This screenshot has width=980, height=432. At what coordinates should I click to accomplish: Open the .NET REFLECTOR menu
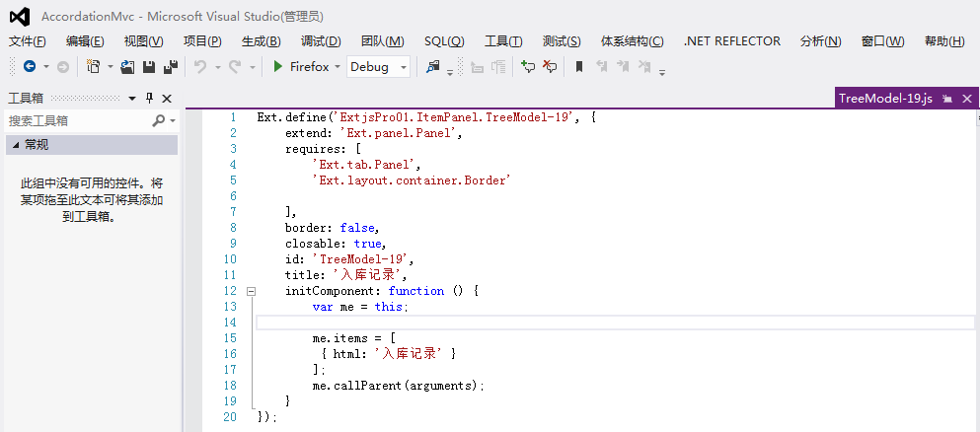pyautogui.click(x=732, y=41)
